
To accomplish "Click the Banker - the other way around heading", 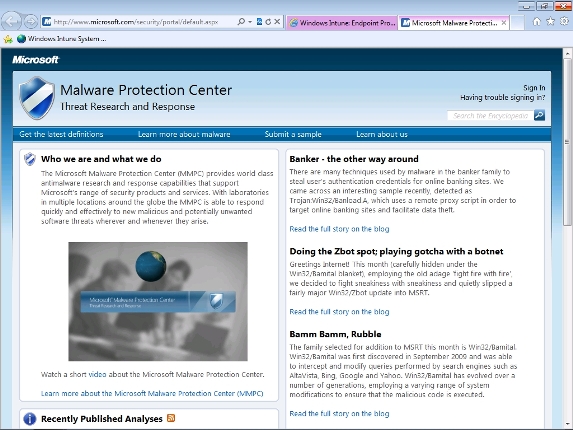I will point(354,159).
